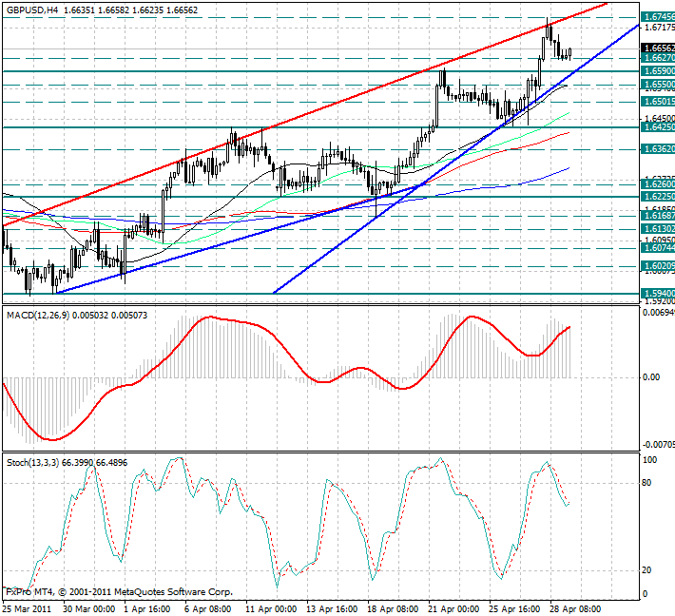Select the Stochastic 80 level value
Image resolution: width=675 pixels, height=616 pixels.
click(646, 483)
